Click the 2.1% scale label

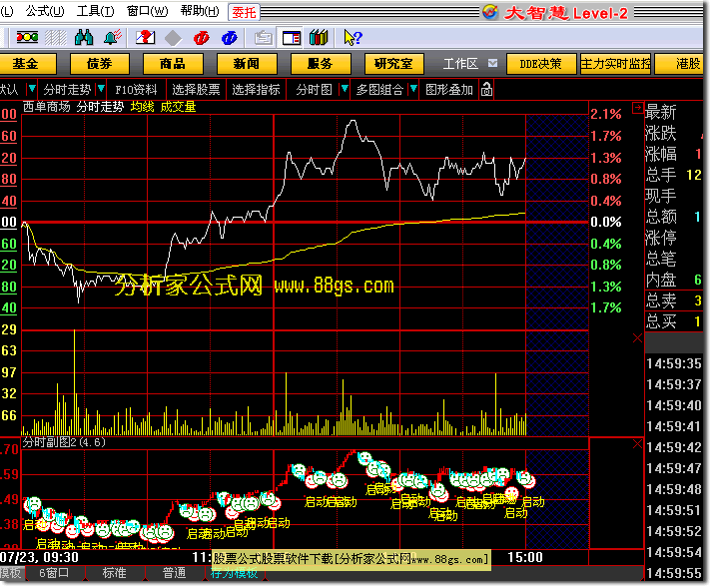(606, 114)
